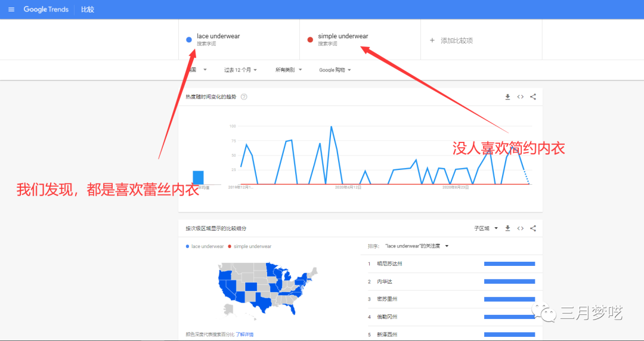Open the country region dropdown
Viewport: 644px width, 341px height.
[198, 70]
